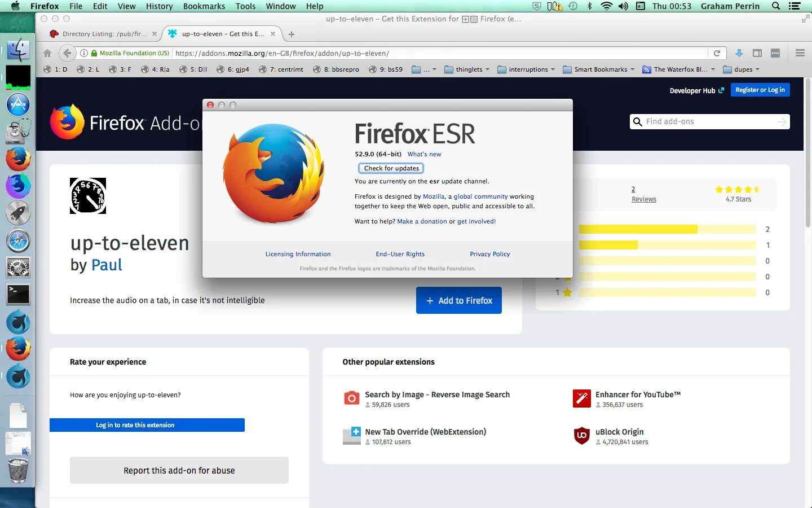This screenshot has width=812, height=508.
Task: Click the Bluetooth icon in menu bar
Action: coord(590,6)
